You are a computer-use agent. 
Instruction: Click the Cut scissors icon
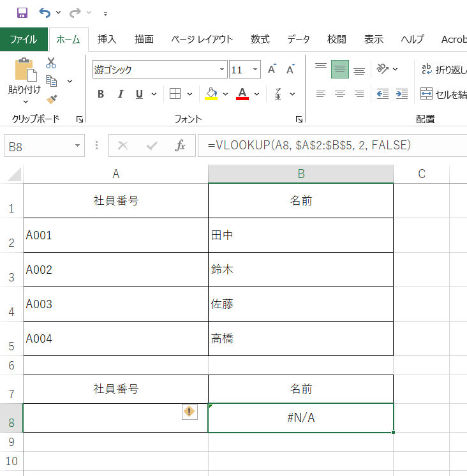51,63
